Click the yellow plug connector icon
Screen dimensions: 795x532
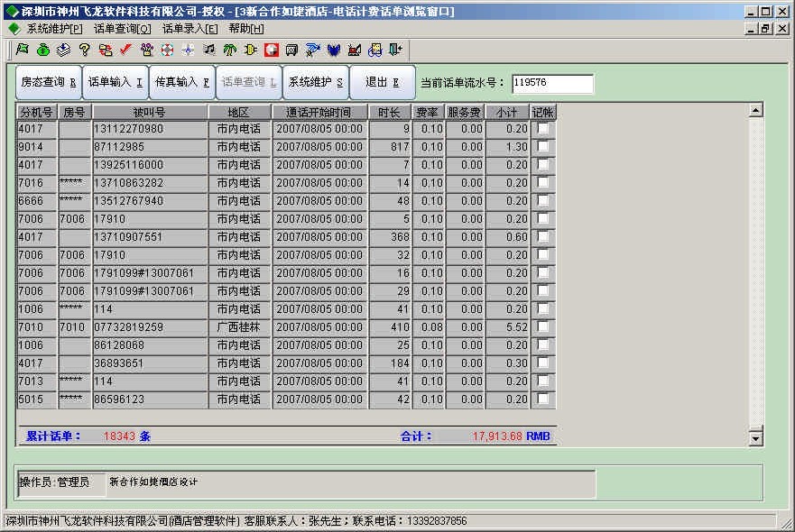tap(251, 50)
